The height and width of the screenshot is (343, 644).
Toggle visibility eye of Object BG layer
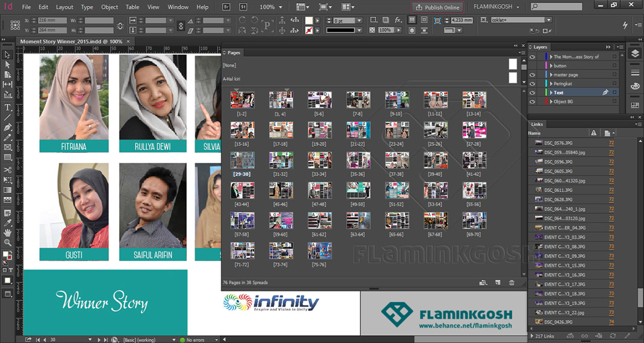(532, 102)
